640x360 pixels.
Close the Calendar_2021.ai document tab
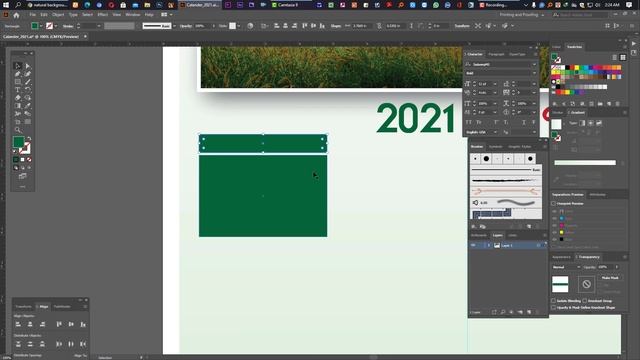(x=85, y=36)
